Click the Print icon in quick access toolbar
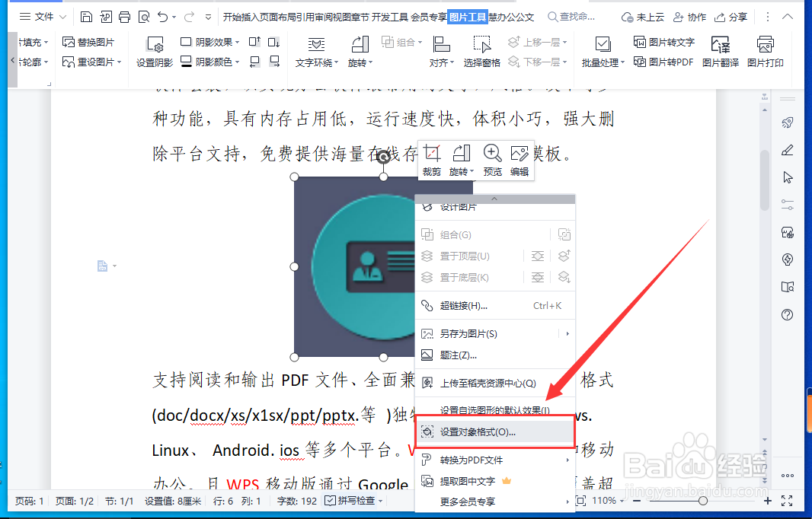 click(x=124, y=17)
